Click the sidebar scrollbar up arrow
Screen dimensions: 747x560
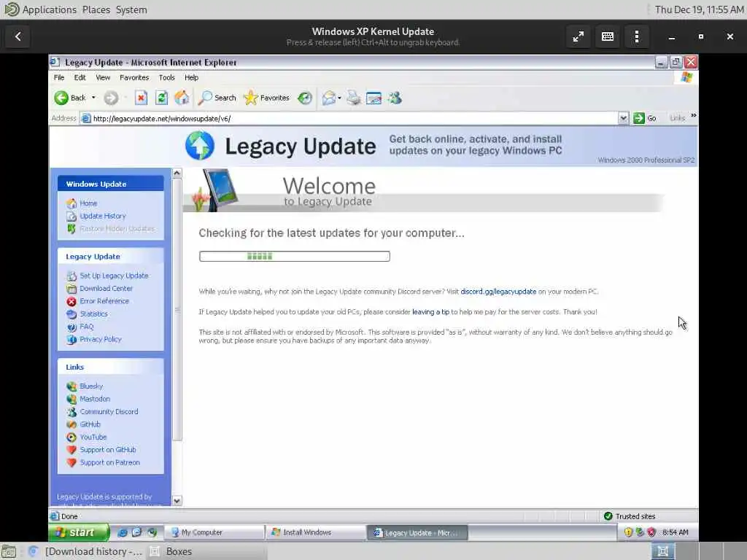point(177,173)
